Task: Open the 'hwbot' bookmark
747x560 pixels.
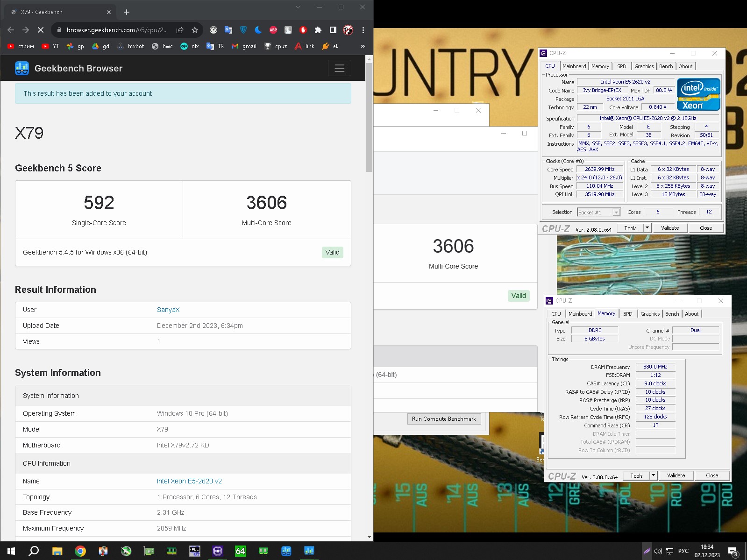Action: pos(130,46)
